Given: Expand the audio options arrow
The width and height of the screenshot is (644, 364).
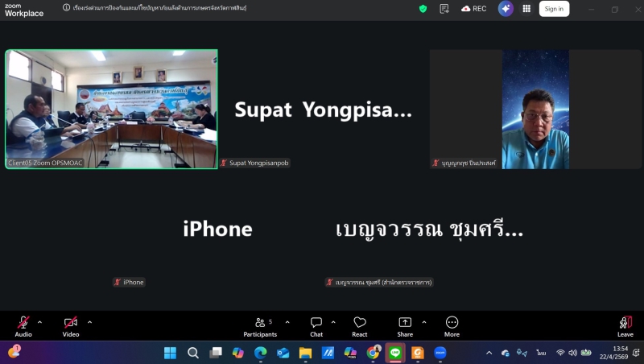Looking at the screenshot, I should (x=42, y=322).
